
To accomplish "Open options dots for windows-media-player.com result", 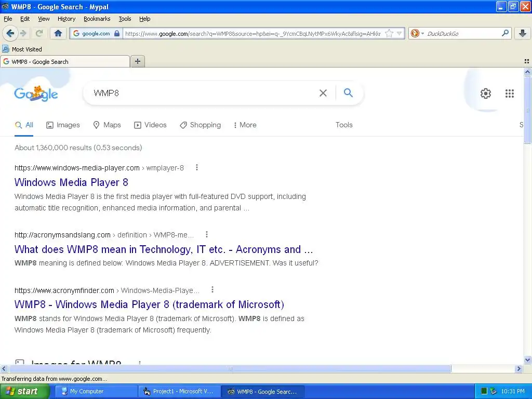I will pos(197,168).
